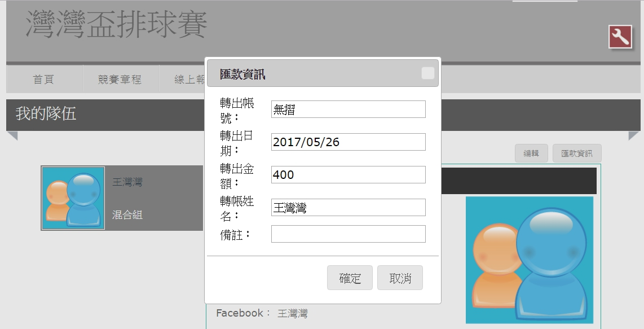Image resolution: width=644 pixels, height=329 pixels.
Task: Click the large team avatar image
Action: 530,260
